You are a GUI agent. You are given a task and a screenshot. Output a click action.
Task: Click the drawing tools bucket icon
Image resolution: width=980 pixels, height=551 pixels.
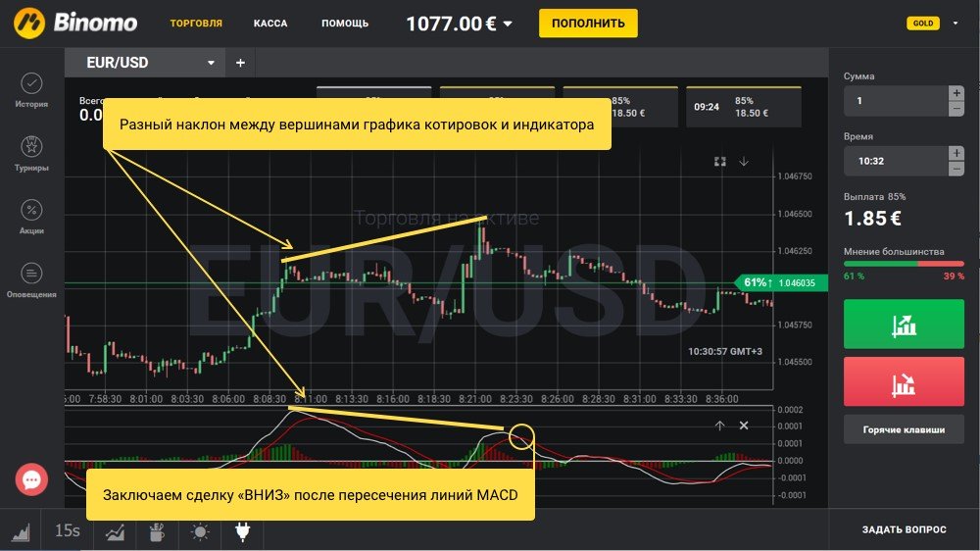[x=157, y=531]
